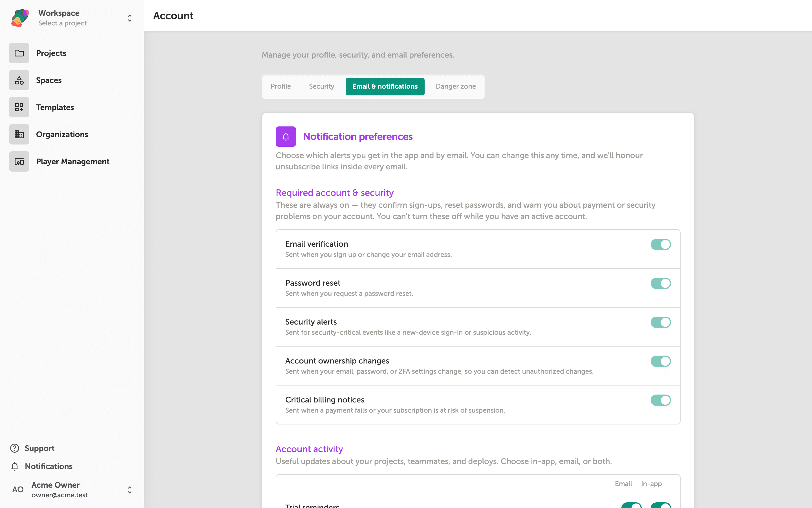Screen dimensions: 812x508
Task: Expand the Acme Owner account menu chevron
Action: click(129, 490)
